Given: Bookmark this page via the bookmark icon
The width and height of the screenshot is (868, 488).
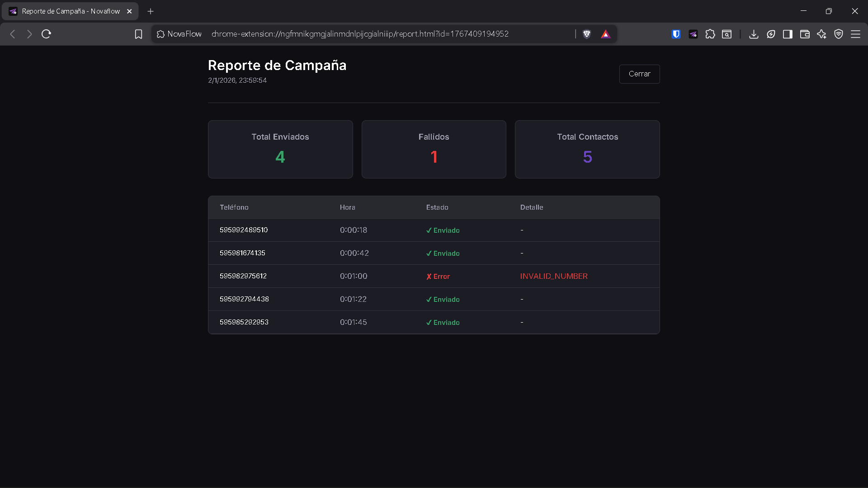Looking at the screenshot, I should pyautogui.click(x=138, y=33).
